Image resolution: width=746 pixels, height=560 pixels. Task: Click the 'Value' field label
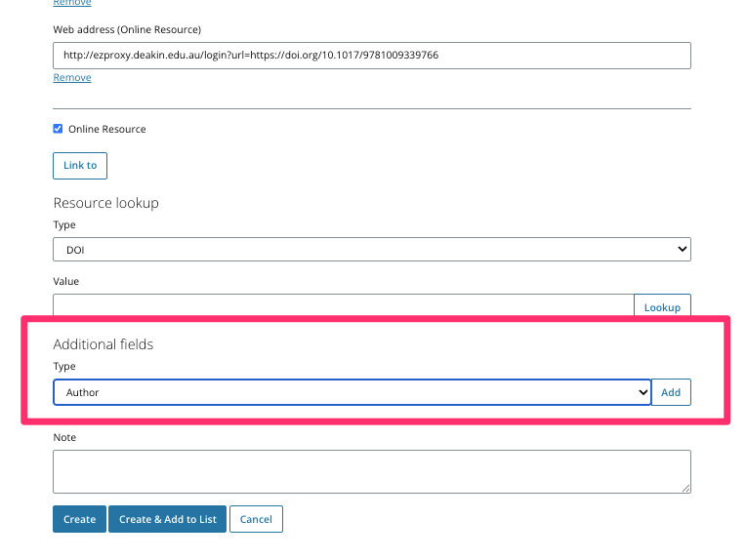[66, 281]
